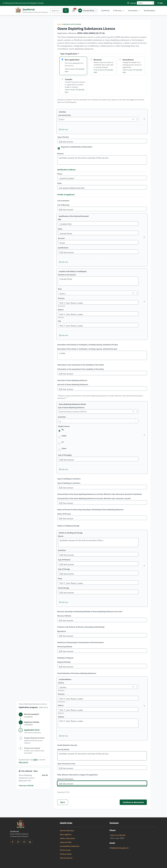Select Amendment application type
Viewport: 167px width, 868px height.
[x=120, y=59]
